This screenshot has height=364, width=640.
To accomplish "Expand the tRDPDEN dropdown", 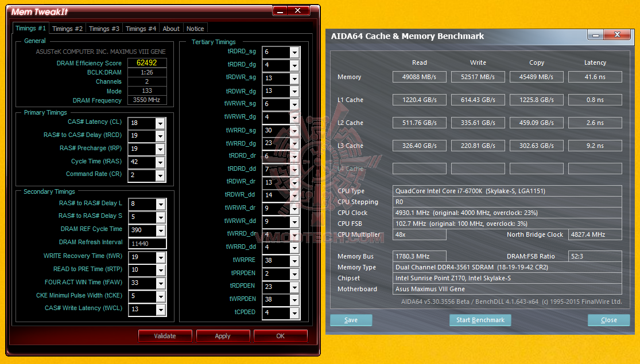I will [294, 287].
